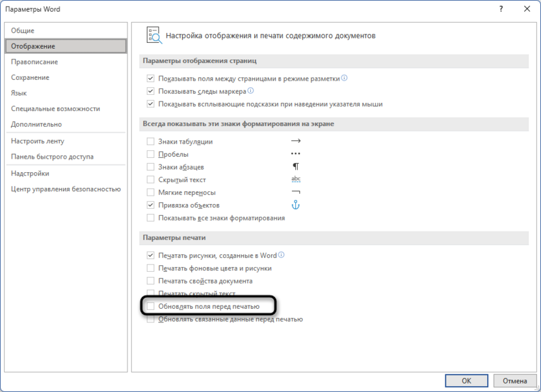
Task: Open the dialog help question mark
Action: coord(501,9)
